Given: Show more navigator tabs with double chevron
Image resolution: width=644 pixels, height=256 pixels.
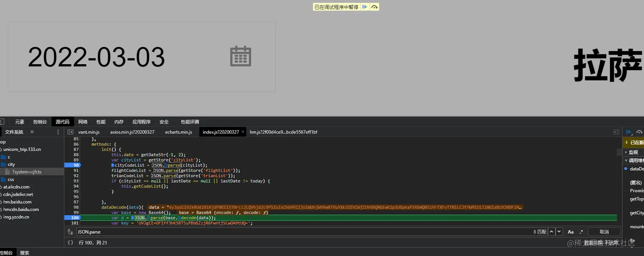Looking at the screenshot, I should point(32,132).
